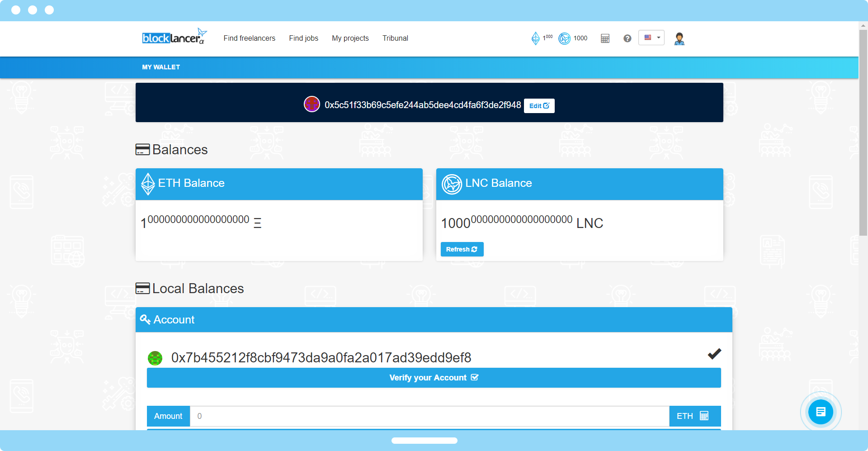Click the Local Balances card icon
The height and width of the screenshot is (451, 868).
click(142, 288)
